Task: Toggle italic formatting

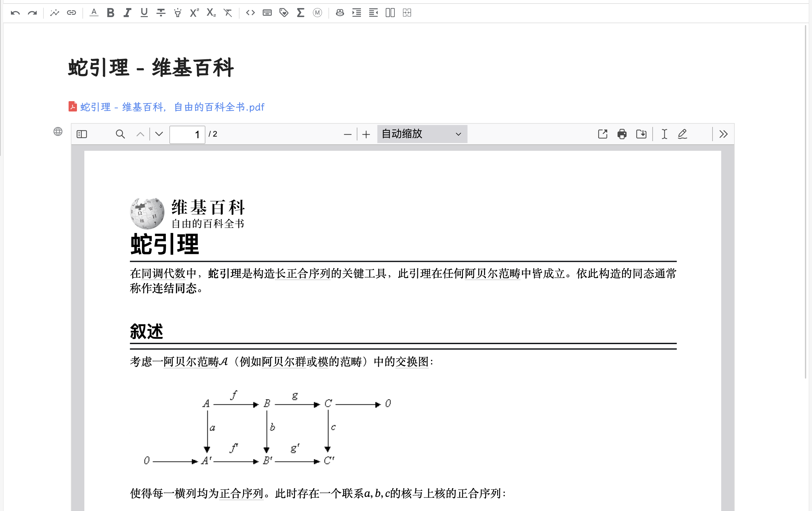Action: pyautogui.click(x=127, y=13)
